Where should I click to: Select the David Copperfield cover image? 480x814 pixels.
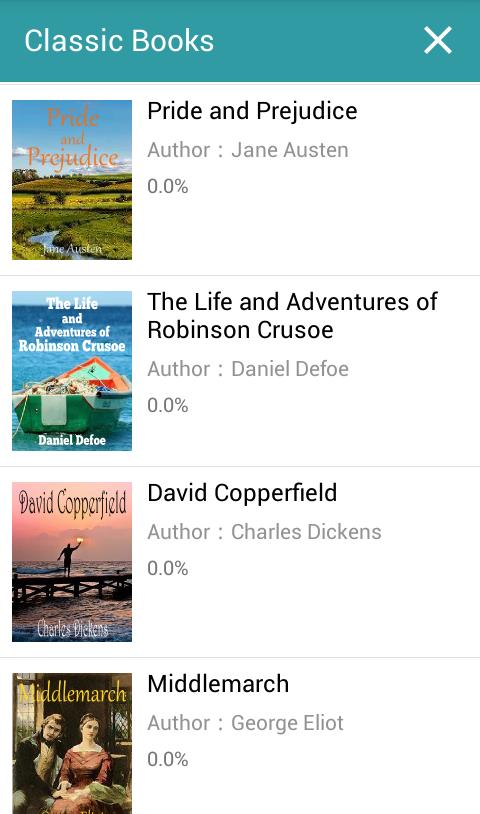pos(72,562)
